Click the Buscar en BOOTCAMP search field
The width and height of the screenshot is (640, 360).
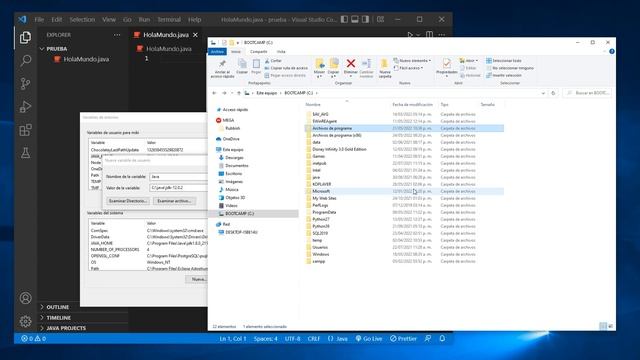[587, 93]
